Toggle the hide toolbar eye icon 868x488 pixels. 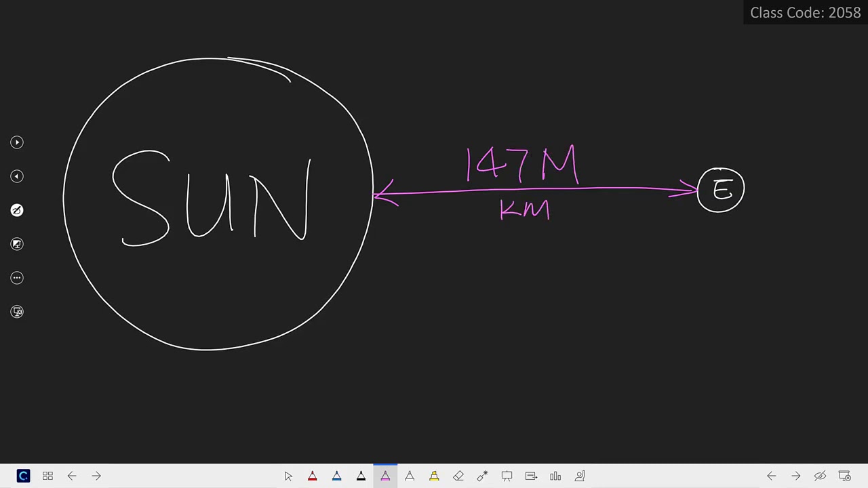[x=821, y=476]
